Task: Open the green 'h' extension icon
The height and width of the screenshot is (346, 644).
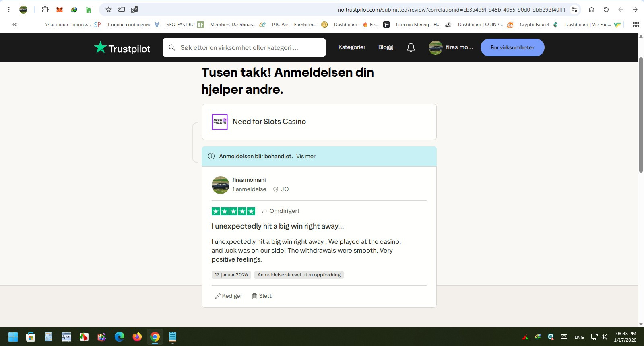Action: pyautogui.click(x=89, y=10)
